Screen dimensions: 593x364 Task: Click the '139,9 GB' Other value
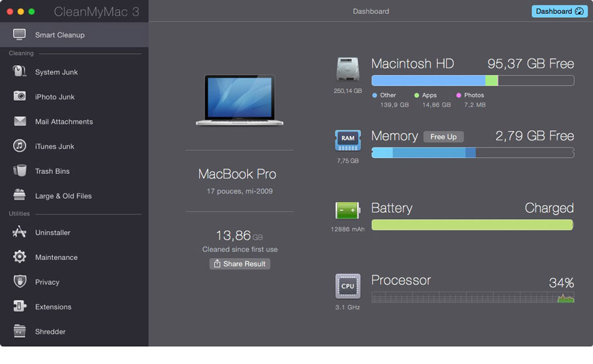[x=395, y=105]
